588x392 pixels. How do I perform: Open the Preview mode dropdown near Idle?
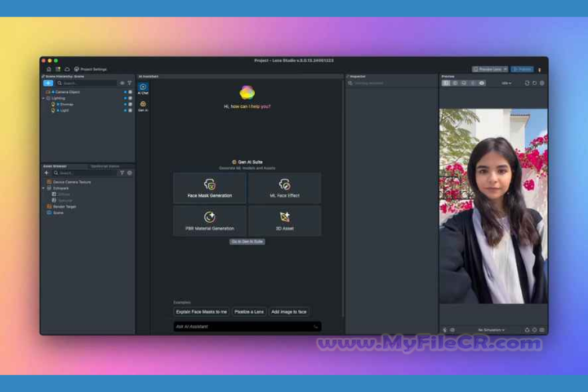tap(506, 83)
